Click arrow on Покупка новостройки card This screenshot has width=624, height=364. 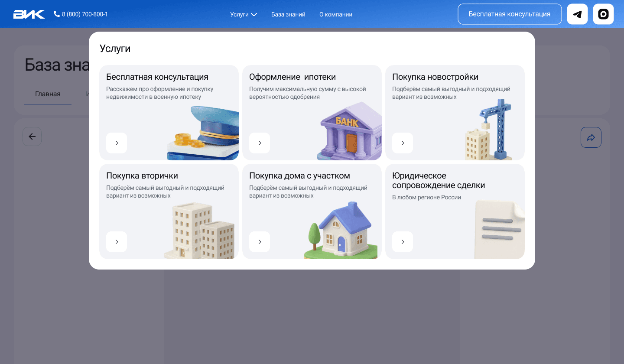[x=403, y=143]
